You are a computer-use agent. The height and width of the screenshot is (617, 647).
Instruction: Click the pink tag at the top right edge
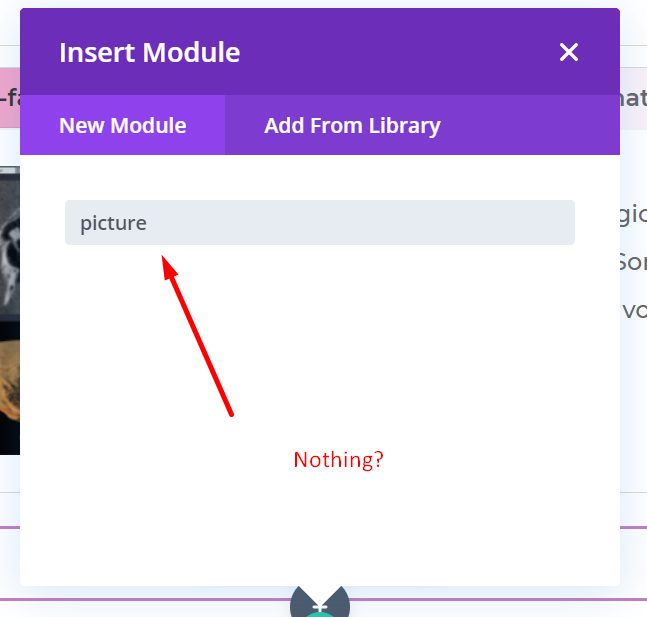pyautogui.click(x=633, y=98)
